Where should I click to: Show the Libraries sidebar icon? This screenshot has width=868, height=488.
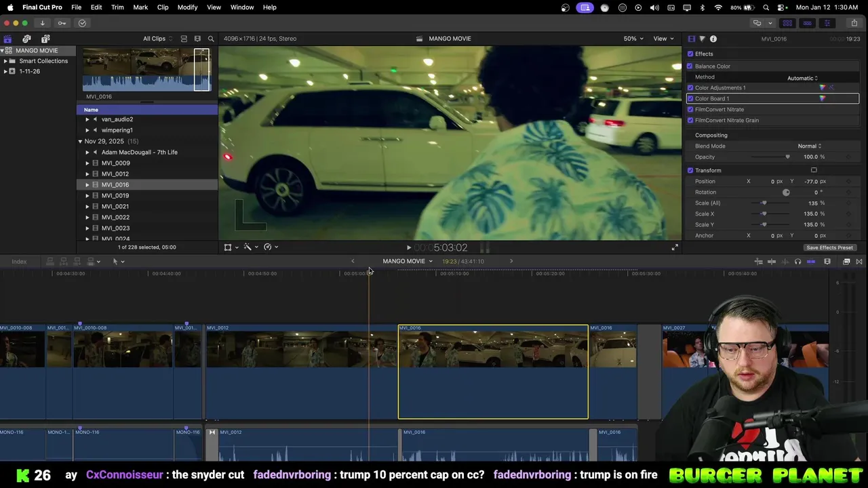(x=7, y=39)
